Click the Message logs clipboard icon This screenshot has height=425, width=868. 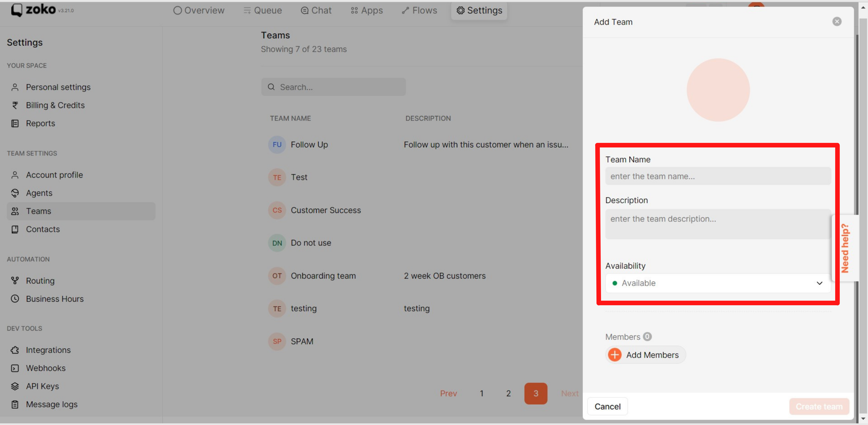click(15, 404)
